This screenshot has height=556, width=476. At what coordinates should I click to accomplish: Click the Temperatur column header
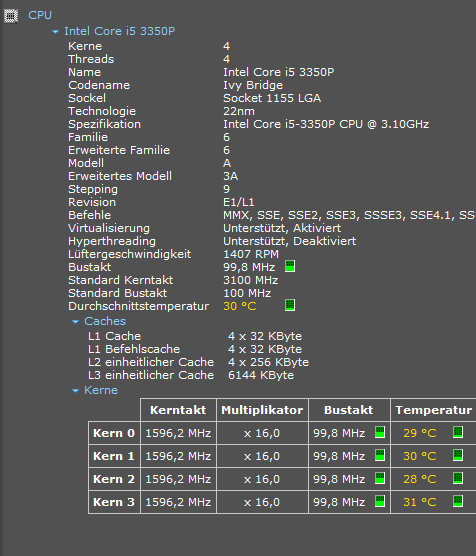[x=433, y=410]
